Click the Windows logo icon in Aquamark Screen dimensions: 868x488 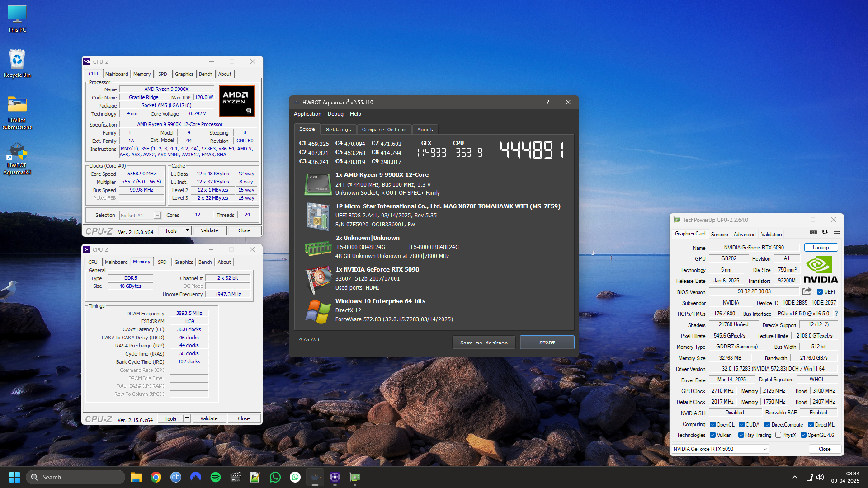(318, 311)
